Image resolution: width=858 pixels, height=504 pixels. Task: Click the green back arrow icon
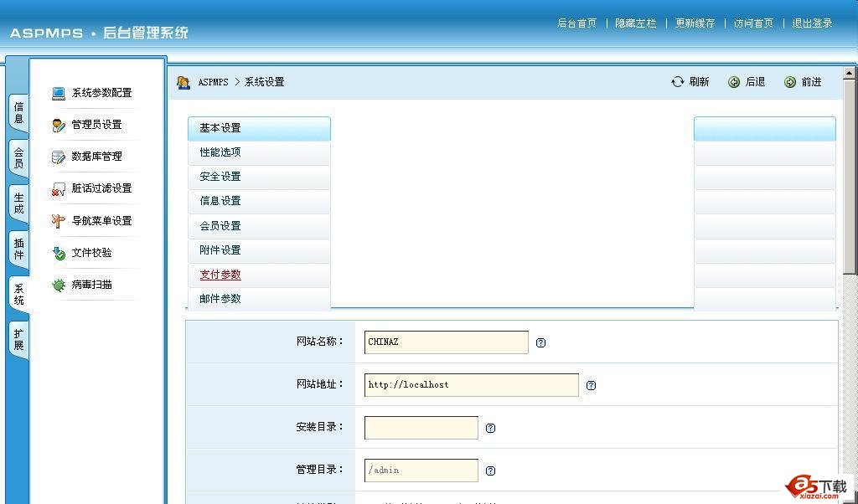(x=734, y=82)
